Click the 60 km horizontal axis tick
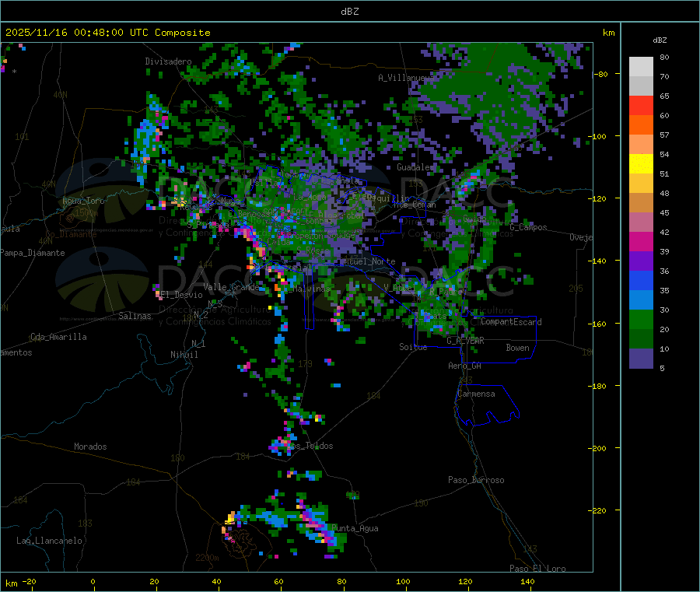Image resolution: width=700 pixels, height=592 pixels. [278, 582]
